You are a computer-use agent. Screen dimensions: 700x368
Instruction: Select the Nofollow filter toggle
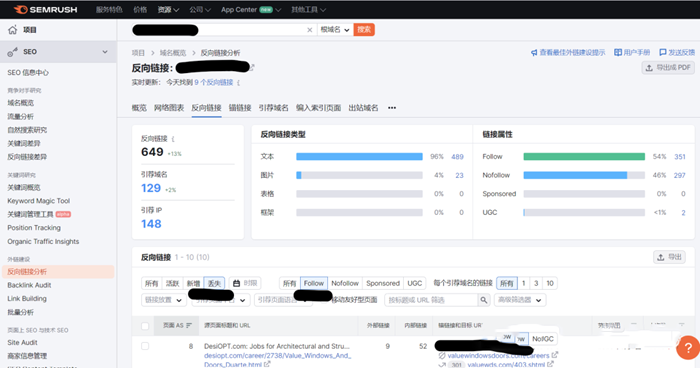coord(345,283)
